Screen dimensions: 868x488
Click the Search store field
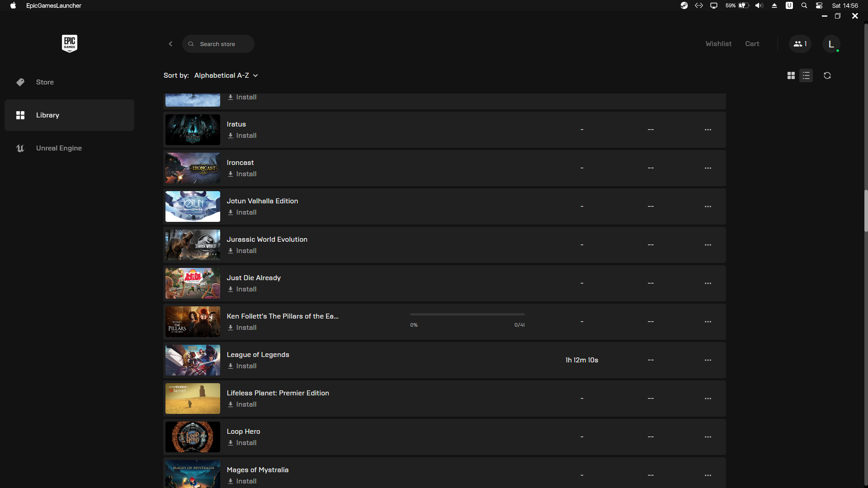point(217,44)
